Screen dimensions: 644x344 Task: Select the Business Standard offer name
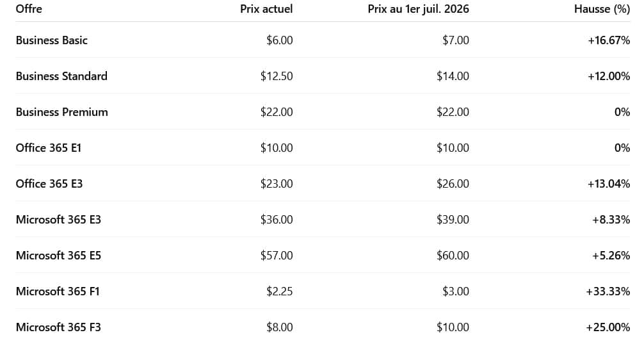click(61, 76)
